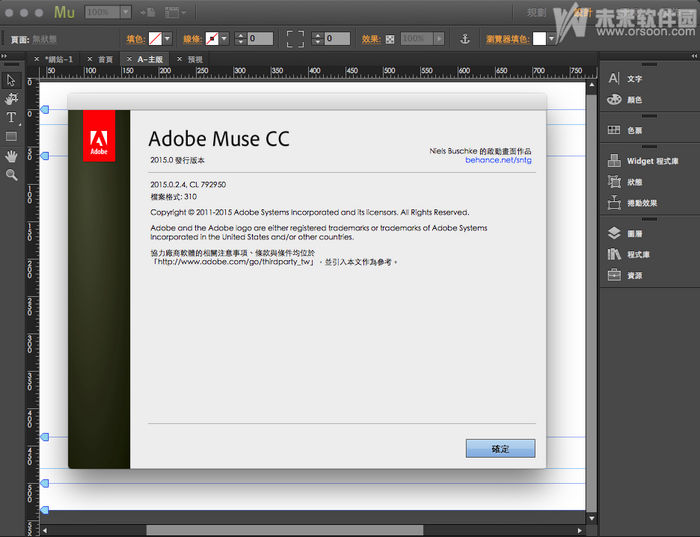The height and width of the screenshot is (537, 700).
Task: Close the A-主版 tab
Action: pyautogui.click(x=129, y=59)
